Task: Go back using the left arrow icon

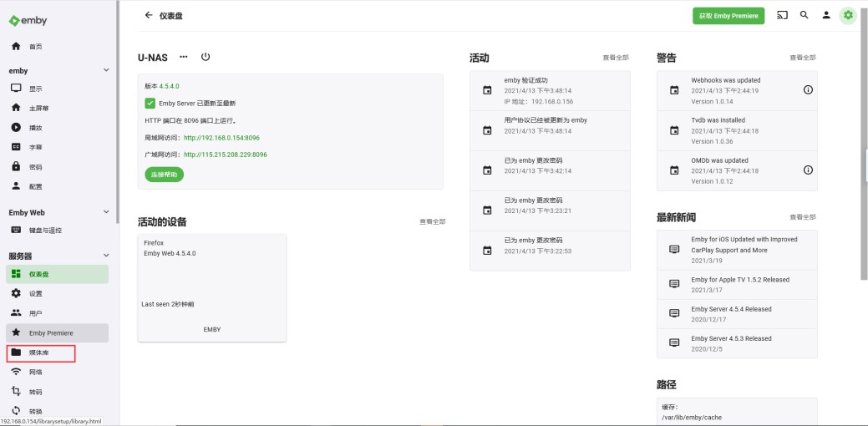Action: [149, 15]
